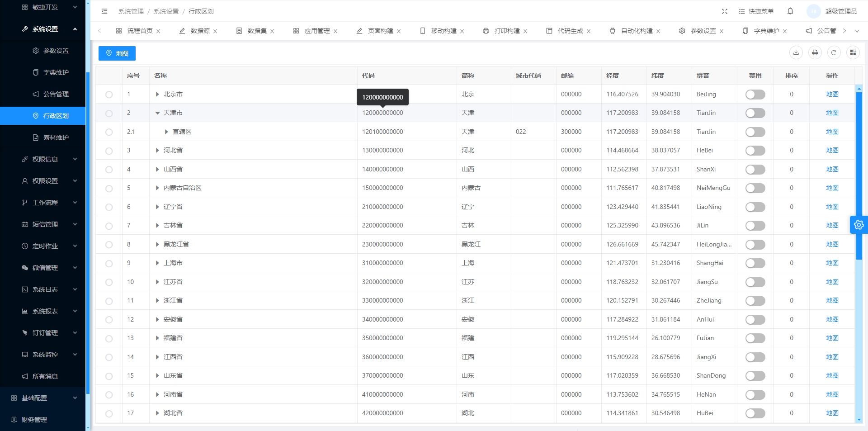Open the notification bell

tap(790, 11)
